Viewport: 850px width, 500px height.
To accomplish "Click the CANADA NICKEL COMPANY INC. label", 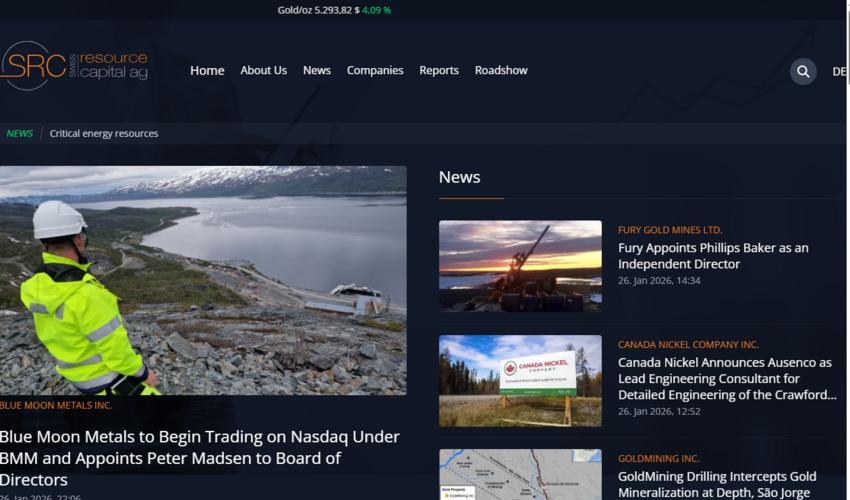I will [x=688, y=345].
